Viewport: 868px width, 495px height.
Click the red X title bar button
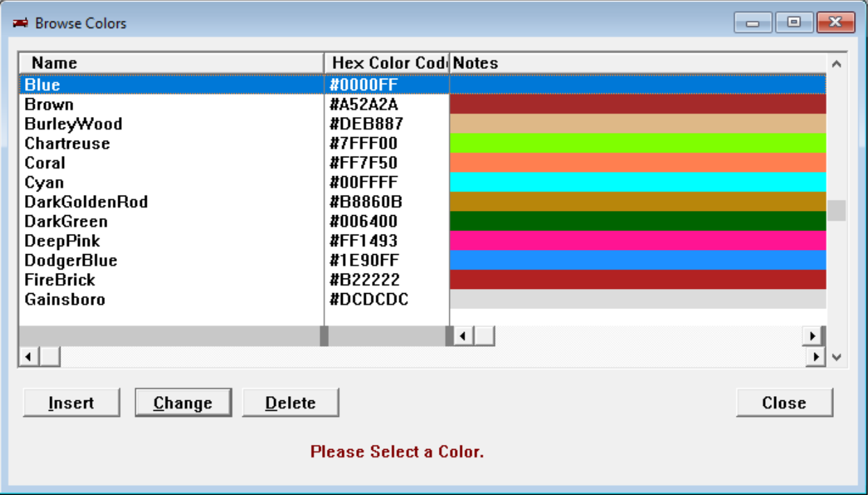(x=835, y=22)
